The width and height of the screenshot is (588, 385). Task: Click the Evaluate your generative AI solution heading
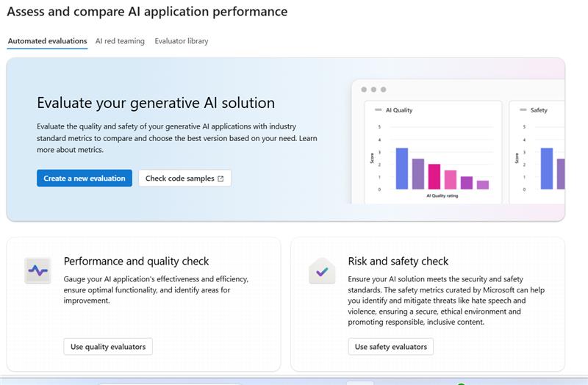156,103
